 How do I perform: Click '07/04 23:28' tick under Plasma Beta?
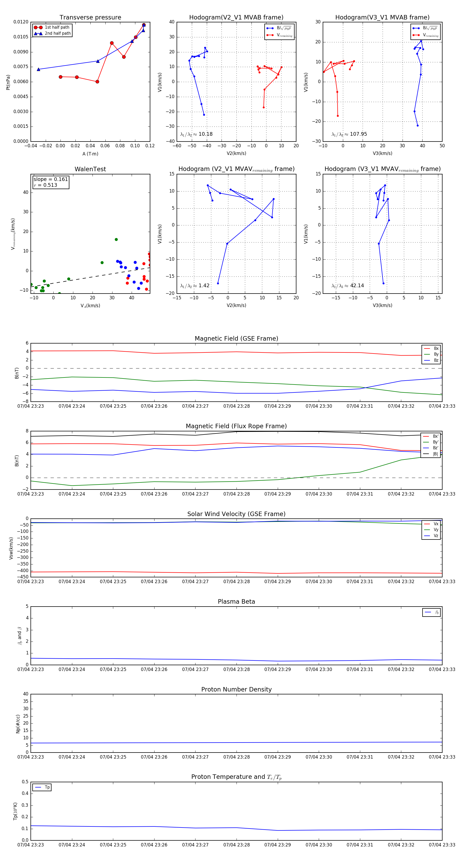click(x=236, y=669)
